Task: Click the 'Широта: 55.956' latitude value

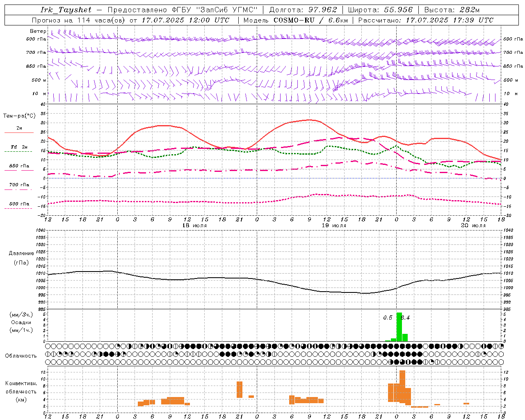Action: pyautogui.click(x=380, y=10)
